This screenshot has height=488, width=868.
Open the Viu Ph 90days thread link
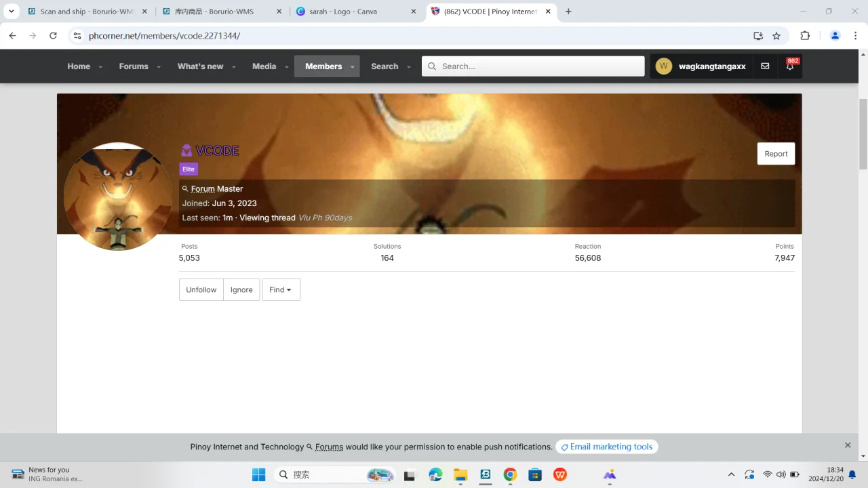325,218
